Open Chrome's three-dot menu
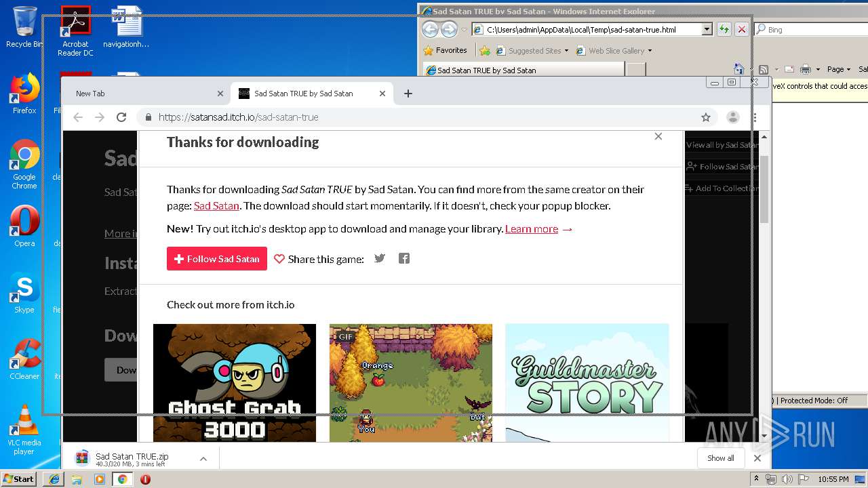 coord(755,117)
